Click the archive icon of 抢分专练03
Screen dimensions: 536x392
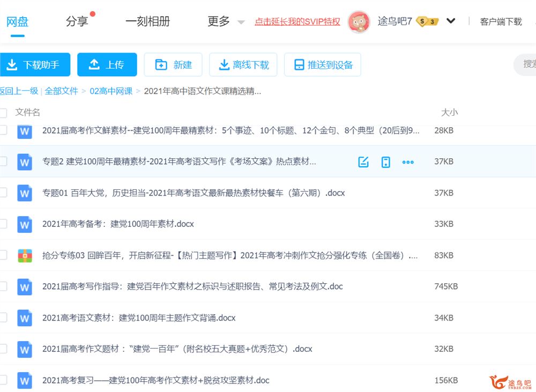[25, 256]
